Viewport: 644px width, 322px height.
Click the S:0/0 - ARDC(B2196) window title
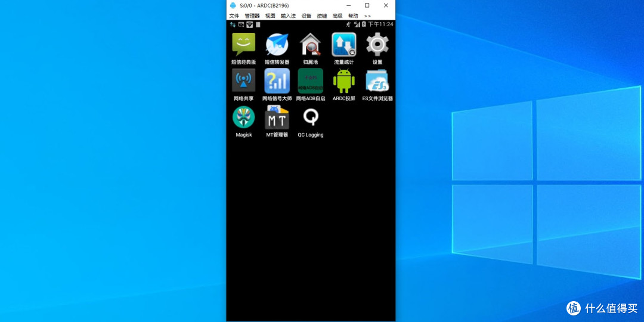pyautogui.click(x=264, y=5)
